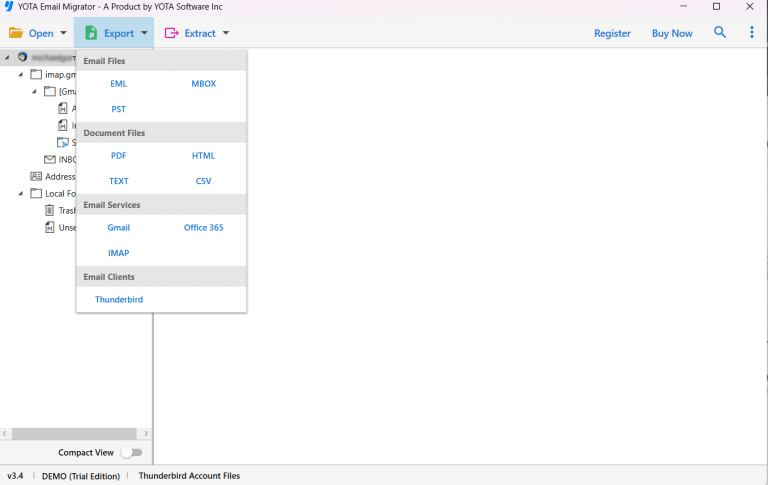Click the search magnifier icon
The height and width of the screenshot is (485, 768).
[720, 33]
